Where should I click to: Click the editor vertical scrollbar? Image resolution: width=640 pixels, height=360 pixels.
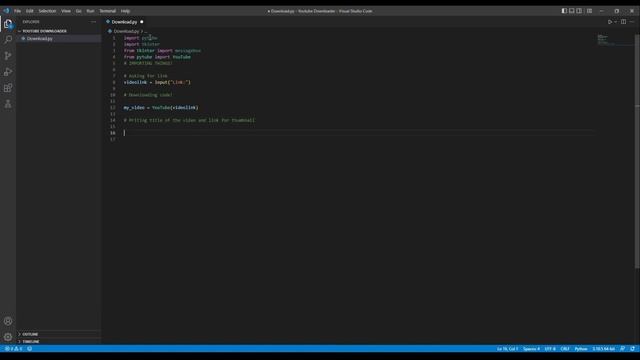point(637,151)
